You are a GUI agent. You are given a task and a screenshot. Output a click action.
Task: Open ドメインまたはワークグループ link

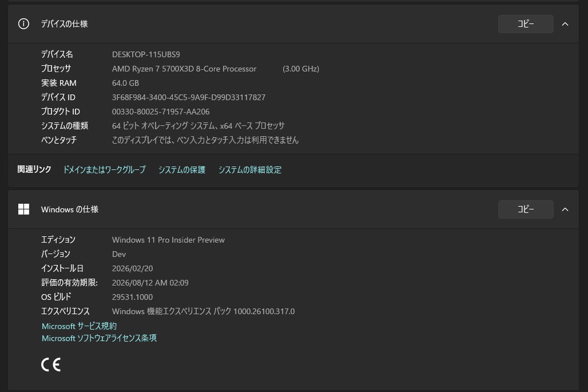[104, 169]
